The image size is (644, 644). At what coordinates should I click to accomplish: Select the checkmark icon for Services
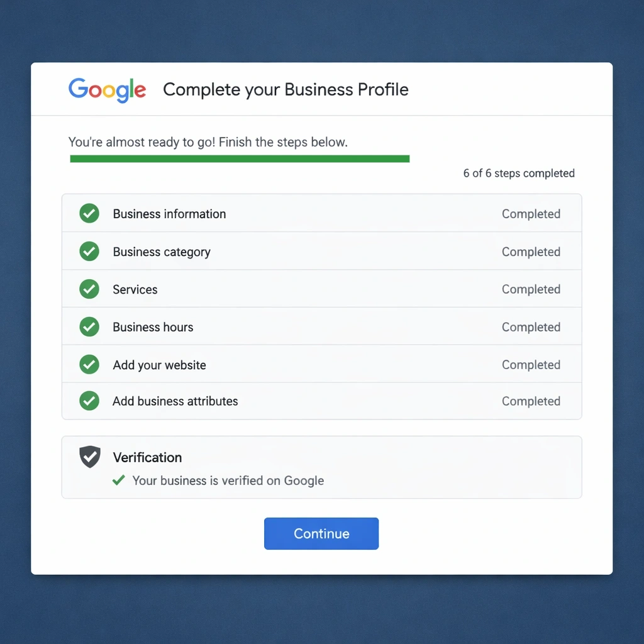89,289
